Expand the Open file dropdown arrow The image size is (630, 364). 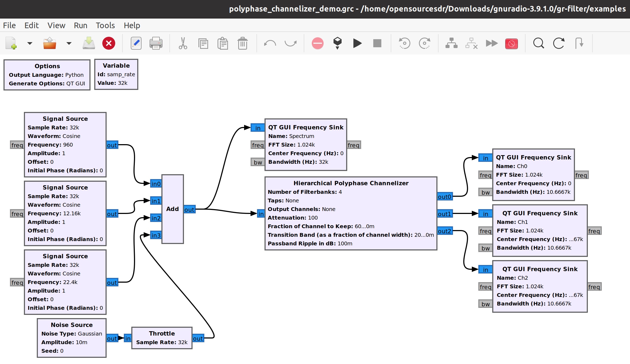click(69, 43)
